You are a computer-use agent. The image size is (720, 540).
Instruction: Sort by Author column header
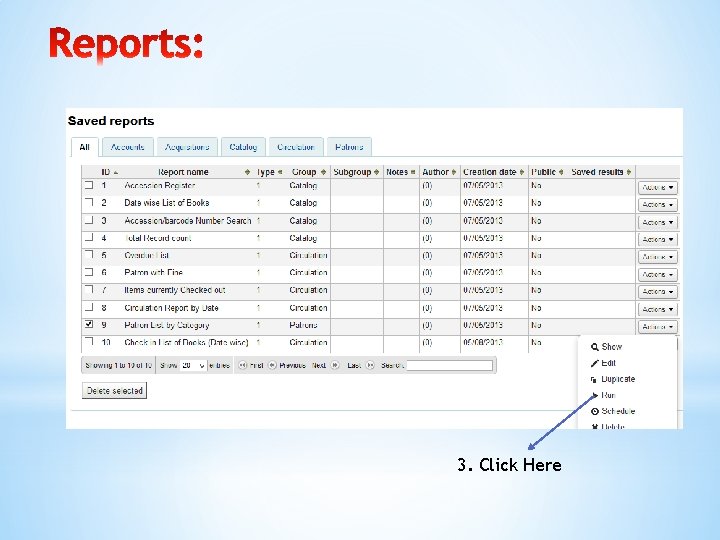coord(439,172)
